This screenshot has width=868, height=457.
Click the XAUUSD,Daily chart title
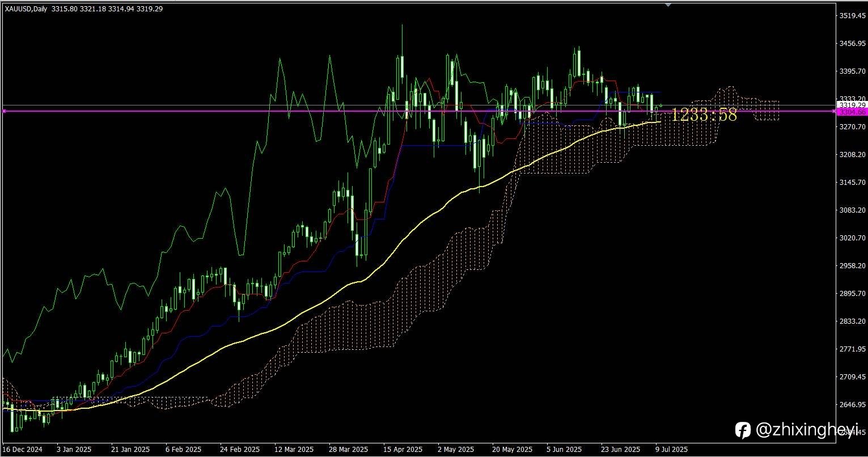tap(27, 9)
